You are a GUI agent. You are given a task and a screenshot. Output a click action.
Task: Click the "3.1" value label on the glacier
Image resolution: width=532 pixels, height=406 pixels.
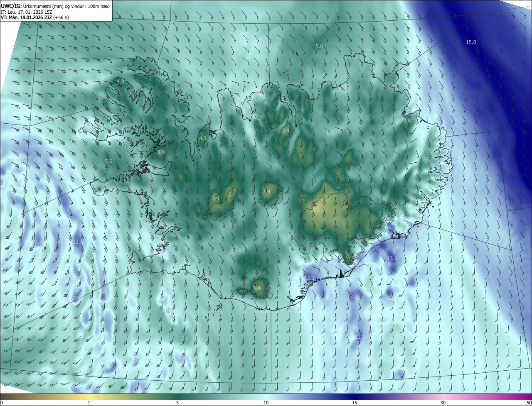coord(215,198)
